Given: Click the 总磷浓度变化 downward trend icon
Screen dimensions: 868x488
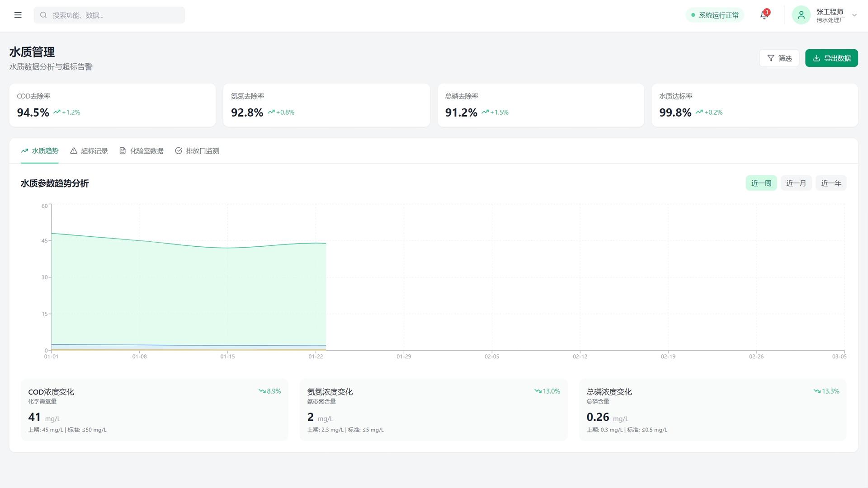Looking at the screenshot, I should click(x=817, y=391).
